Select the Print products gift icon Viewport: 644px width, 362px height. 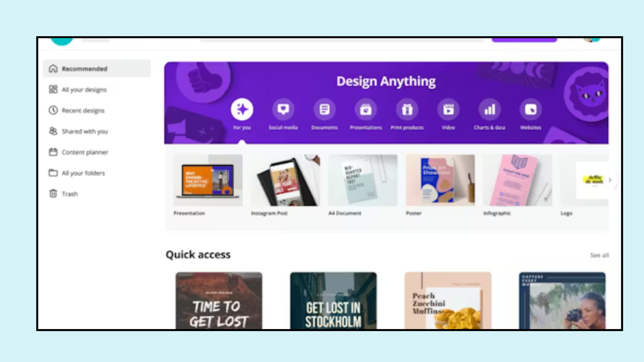[407, 109]
